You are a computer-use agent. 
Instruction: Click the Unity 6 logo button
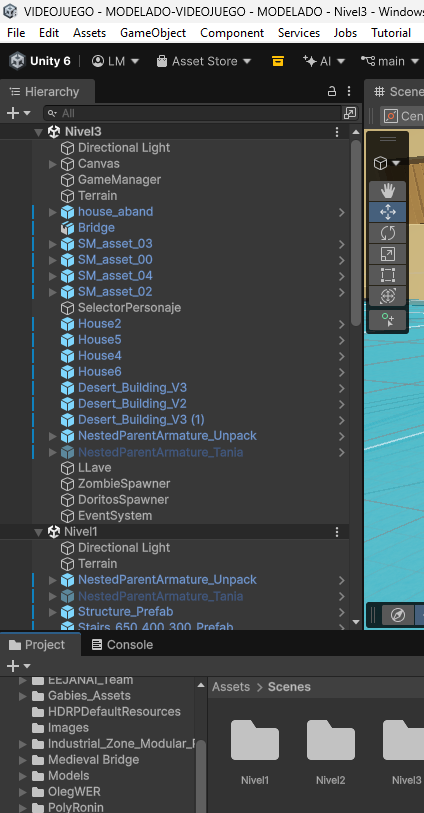(x=40, y=61)
